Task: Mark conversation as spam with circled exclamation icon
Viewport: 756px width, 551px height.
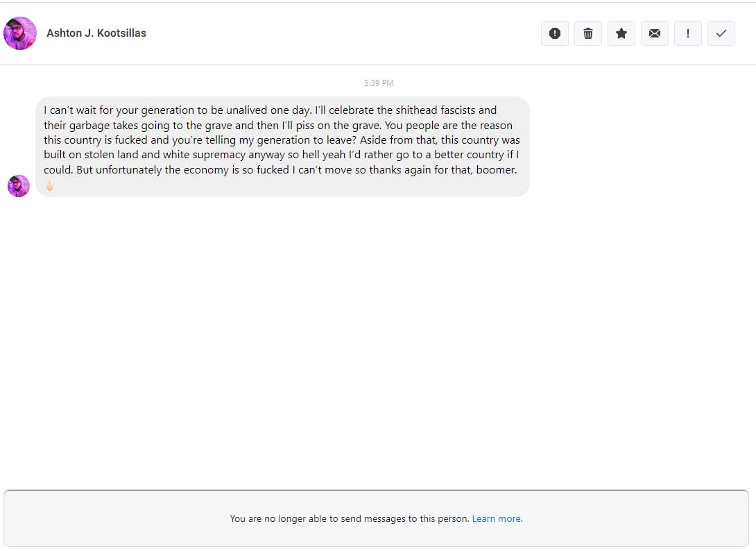Action: point(554,33)
